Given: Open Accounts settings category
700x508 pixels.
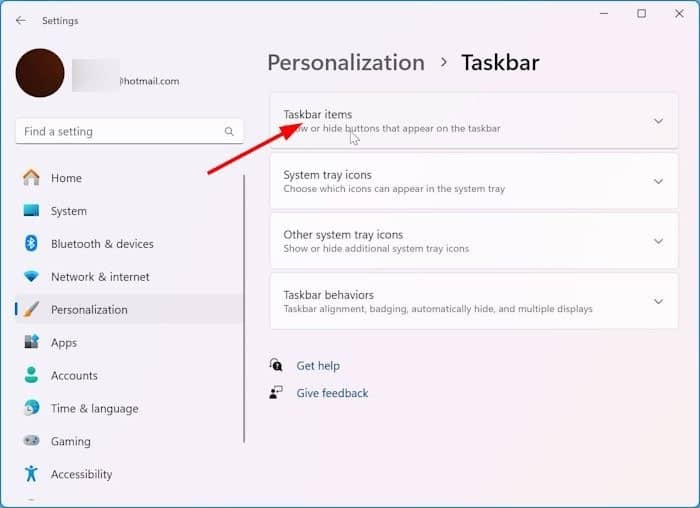Looking at the screenshot, I should point(129,375).
